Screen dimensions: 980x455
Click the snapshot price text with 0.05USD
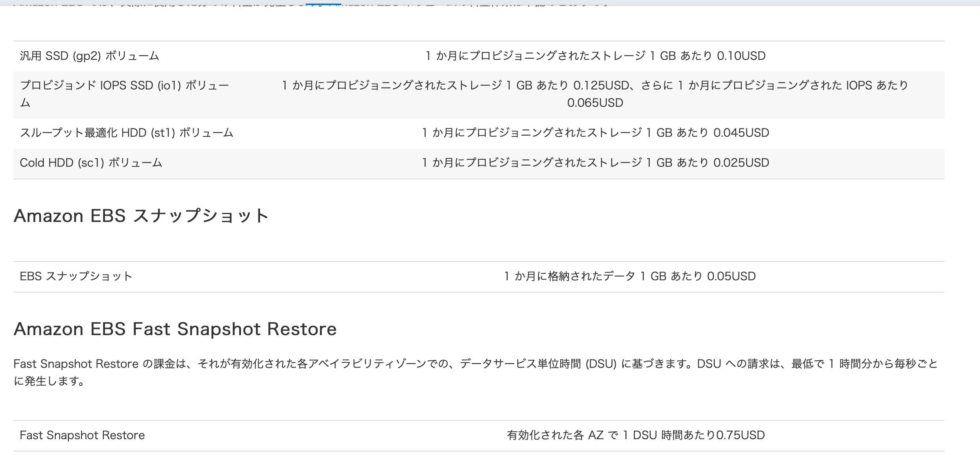point(630,276)
